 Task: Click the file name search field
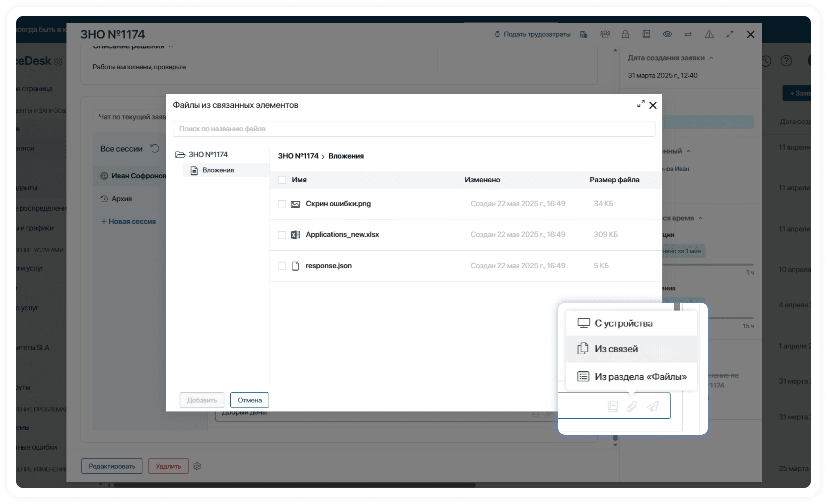pos(413,129)
